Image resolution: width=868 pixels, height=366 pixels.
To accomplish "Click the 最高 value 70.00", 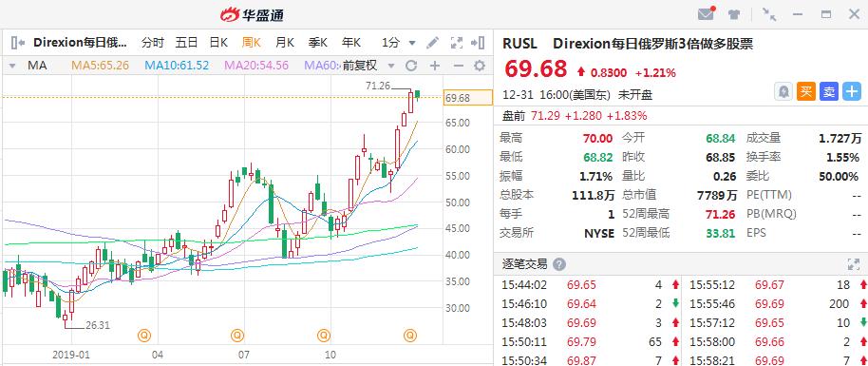I will (x=598, y=138).
